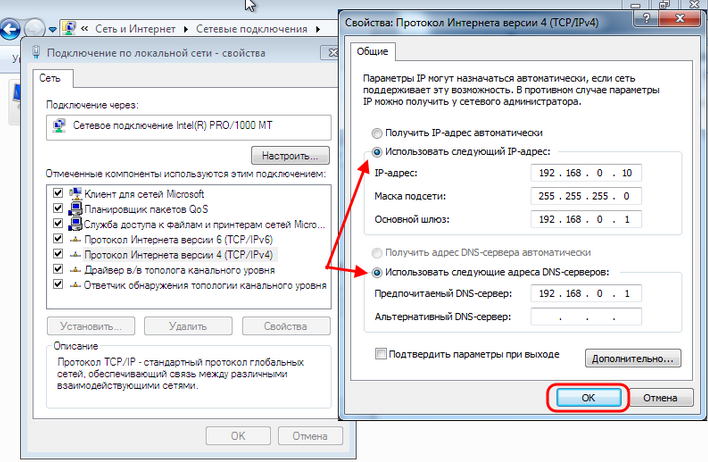Click the Планировщик пакетов QoS icon
This screenshot has height=462, width=708.
75,209
